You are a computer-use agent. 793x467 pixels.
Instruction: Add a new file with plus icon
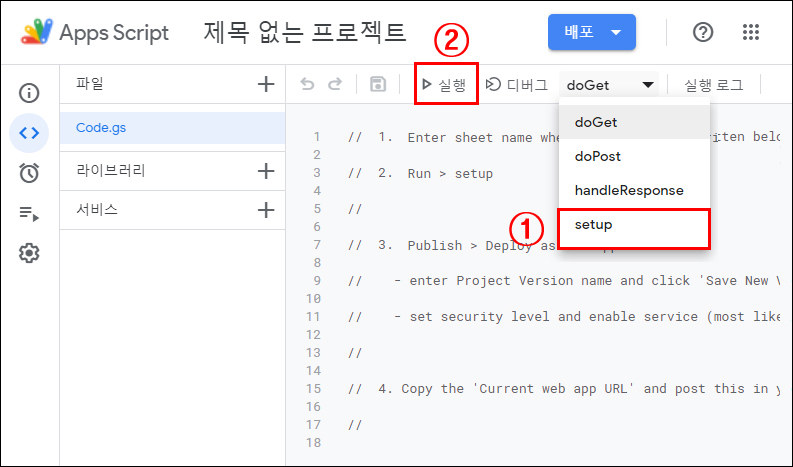(266, 85)
